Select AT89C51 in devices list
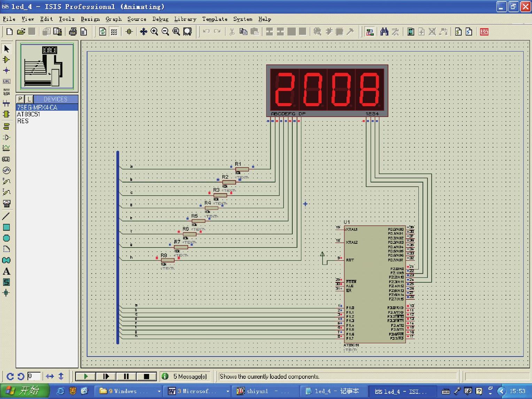532x399 pixels. coord(47,114)
